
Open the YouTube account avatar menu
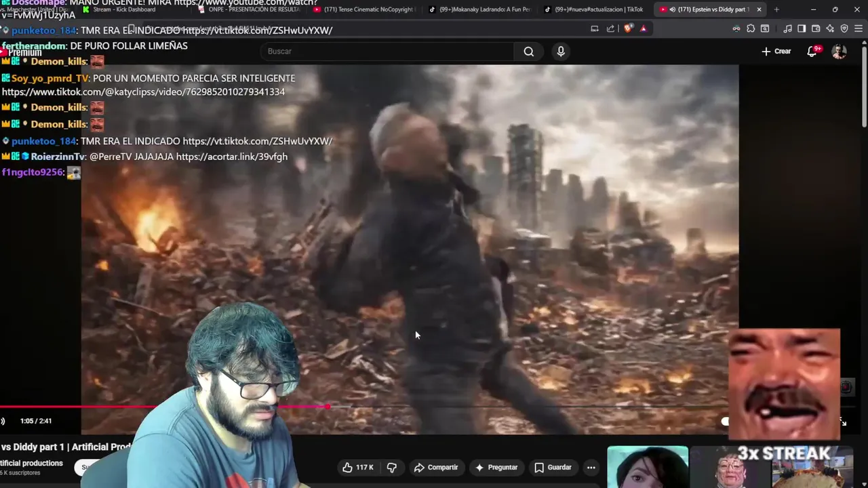point(840,52)
